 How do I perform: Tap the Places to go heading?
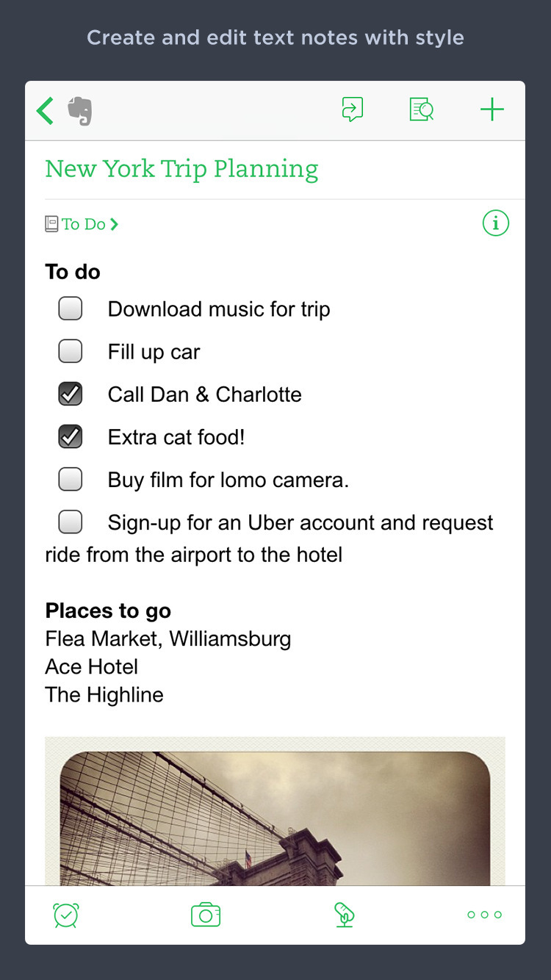click(x=108, y=610)
